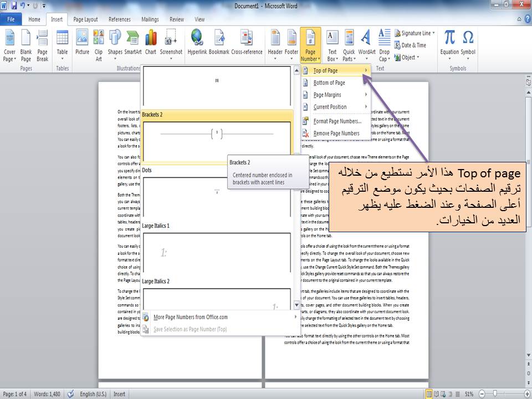Zoom out with the minus button
Viewport: 532px width, 399px height.
pos(482,393)
